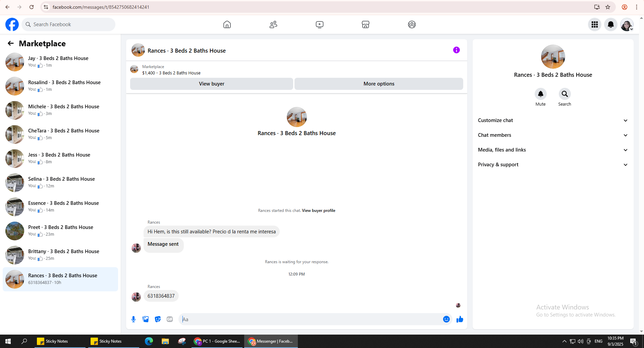
Task: Open File Explorer from the taskbar
Action: (165, 341)
